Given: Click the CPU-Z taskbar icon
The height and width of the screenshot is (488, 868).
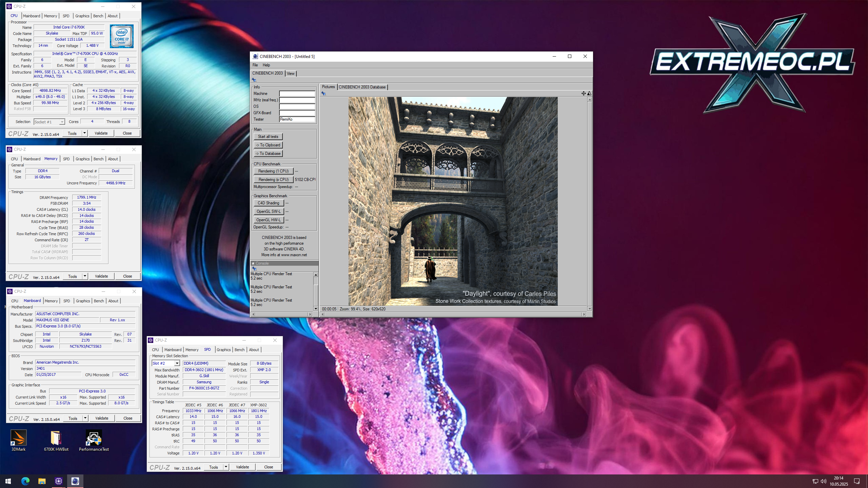Looking at the screenshot, I should 58,481.
